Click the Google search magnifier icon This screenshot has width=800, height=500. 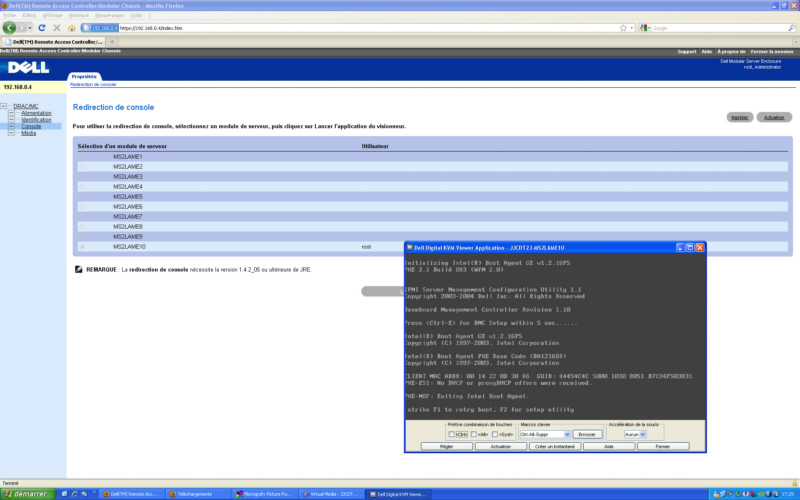[791, 28]
